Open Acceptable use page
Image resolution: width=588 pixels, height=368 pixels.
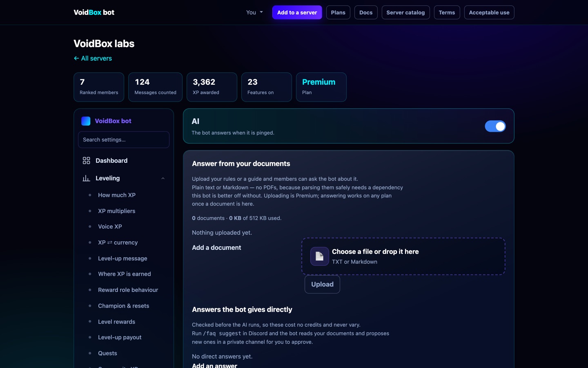tap(489, 13)
